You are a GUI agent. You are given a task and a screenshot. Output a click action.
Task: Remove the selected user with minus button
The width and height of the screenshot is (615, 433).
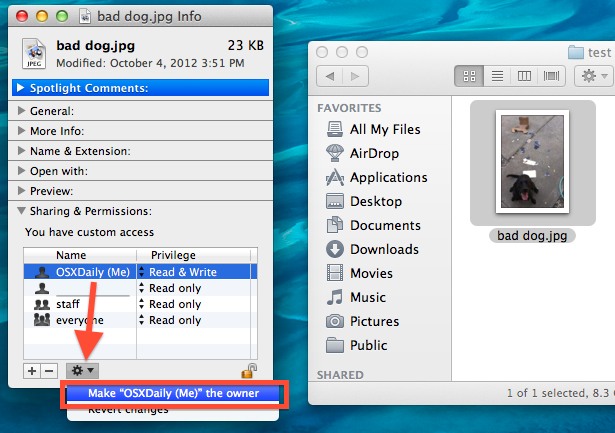point(49,371)
